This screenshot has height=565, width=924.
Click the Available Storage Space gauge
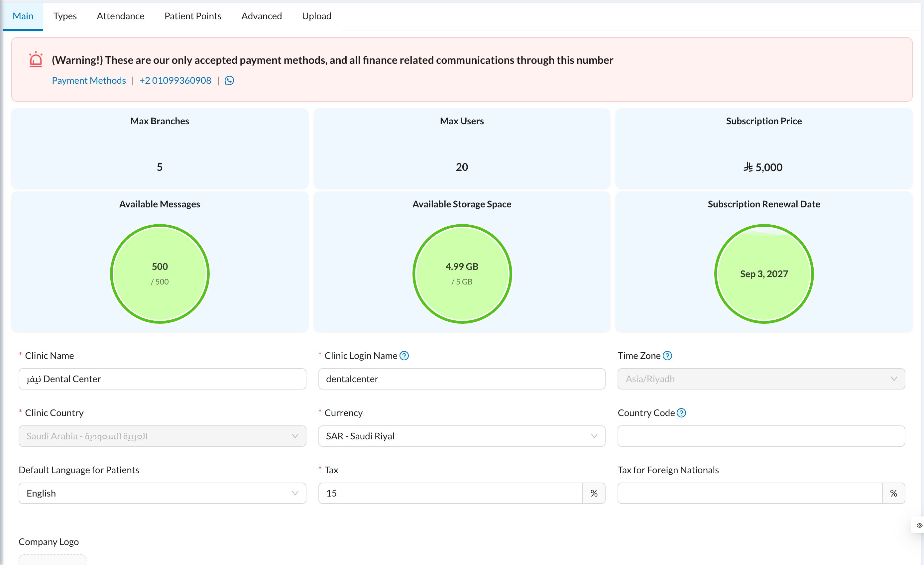[x=462, y=274]
